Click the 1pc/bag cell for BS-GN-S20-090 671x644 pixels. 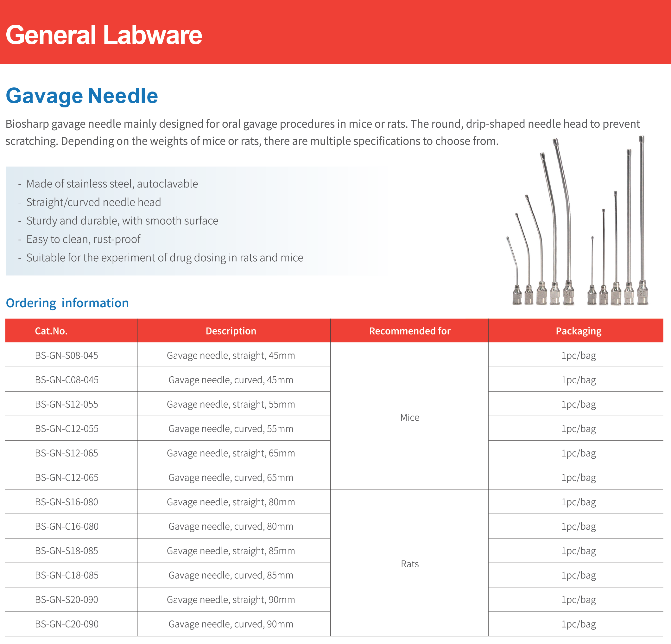[x=578, y=599]
